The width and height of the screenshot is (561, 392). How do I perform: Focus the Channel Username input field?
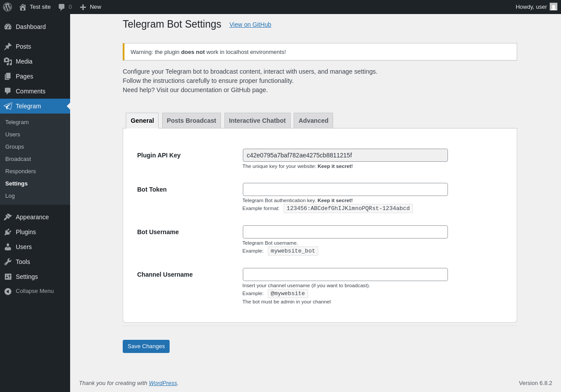coord(345,274)
